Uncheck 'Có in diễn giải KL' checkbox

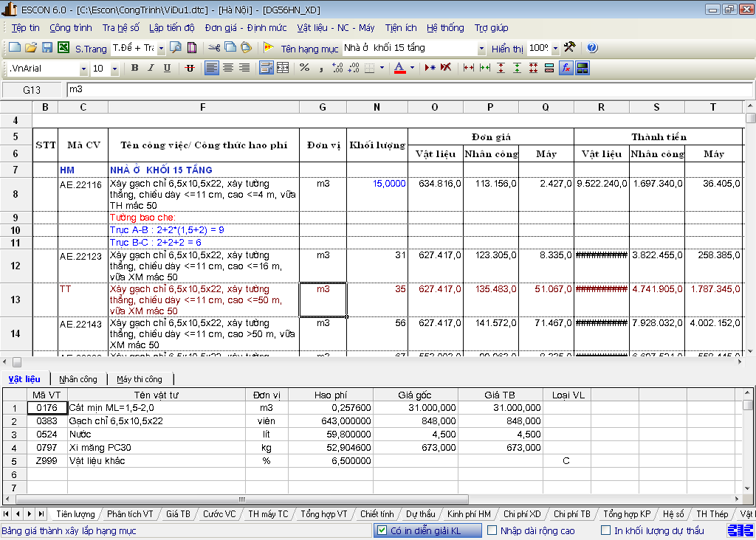[381, 530]
